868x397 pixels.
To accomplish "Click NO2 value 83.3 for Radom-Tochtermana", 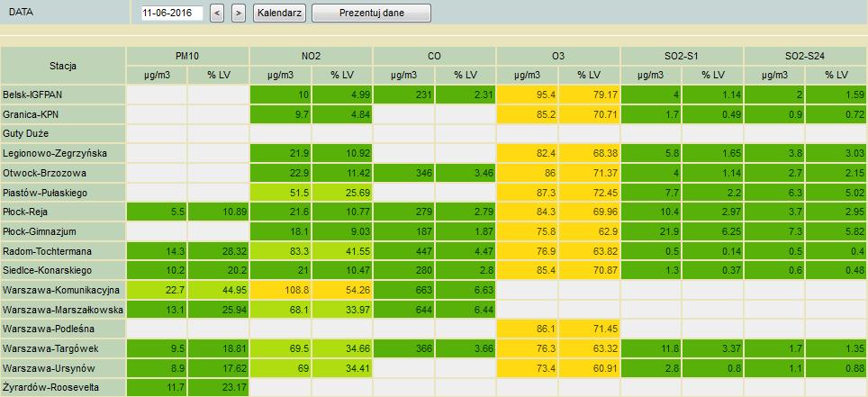I will pyautogui.click(x=280, y=251).
